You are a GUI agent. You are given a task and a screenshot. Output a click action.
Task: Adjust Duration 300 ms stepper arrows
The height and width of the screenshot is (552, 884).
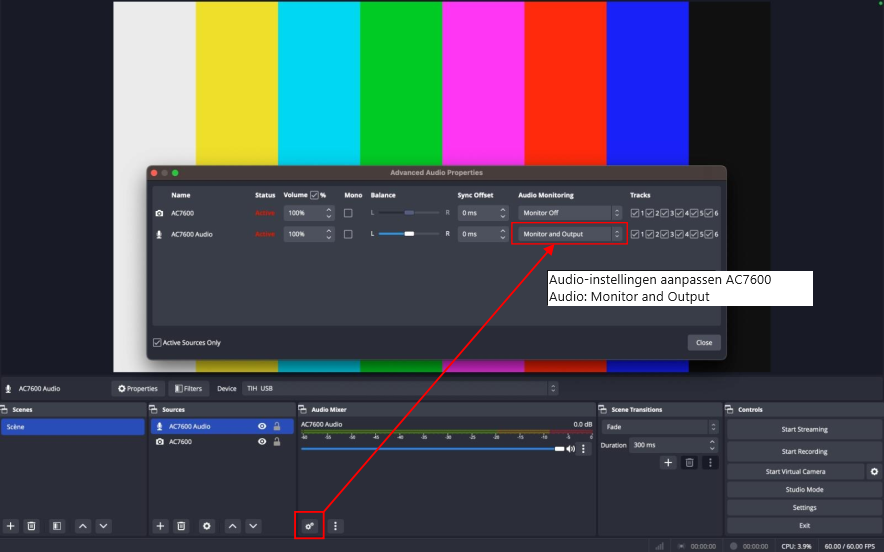[x=713, y=445]
